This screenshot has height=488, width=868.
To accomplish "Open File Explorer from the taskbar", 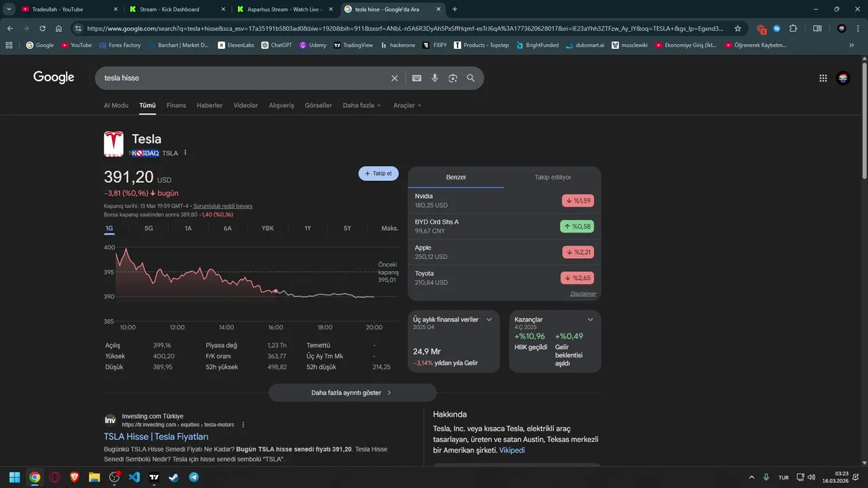I will [94, 477].
